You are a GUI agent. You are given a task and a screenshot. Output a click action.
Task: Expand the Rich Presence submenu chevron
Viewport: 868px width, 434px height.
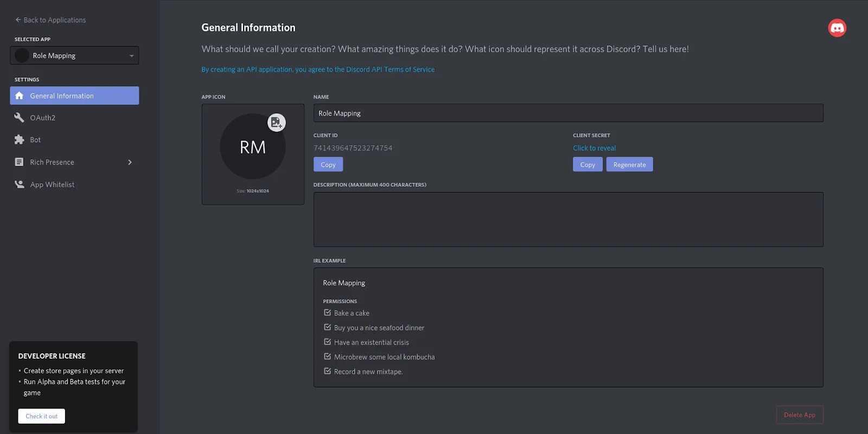(x=130, y=162)
